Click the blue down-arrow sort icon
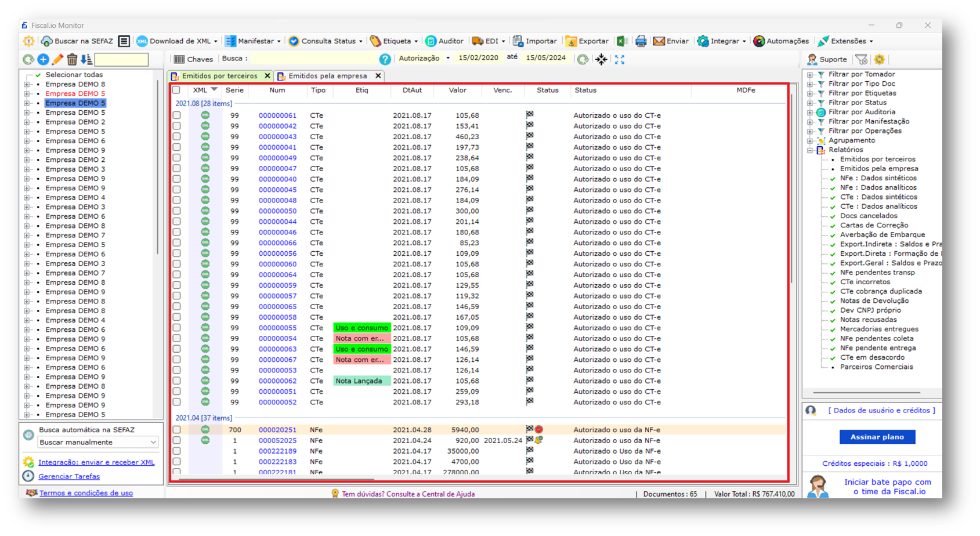The width and height of the screenshot is (980, 536). pyautogui.click(x=86, y=59)
